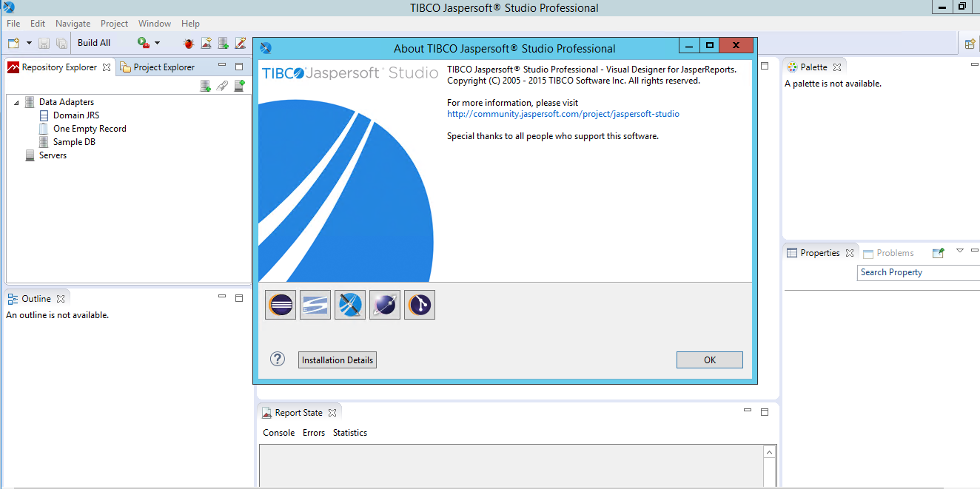Viewport: 980px width, 489px height.
Task: Click Create Data Adapter icon in Repository Explorer
Action: coord(206,87)
